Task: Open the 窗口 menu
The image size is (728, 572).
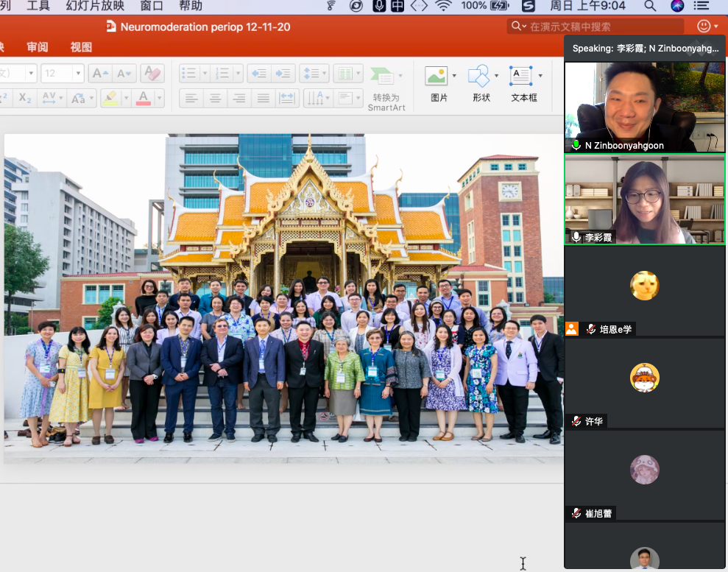Action: [152, 6]
